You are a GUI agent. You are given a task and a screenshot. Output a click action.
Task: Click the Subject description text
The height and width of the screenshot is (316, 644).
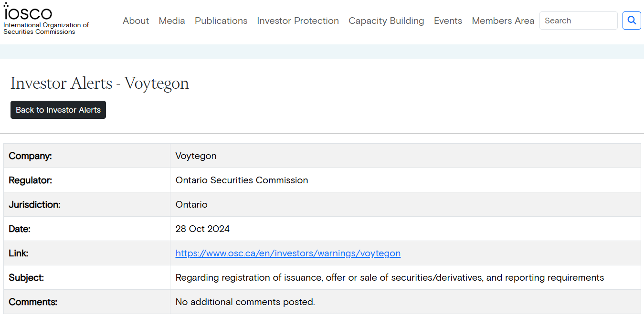click(x=390, y=278)
